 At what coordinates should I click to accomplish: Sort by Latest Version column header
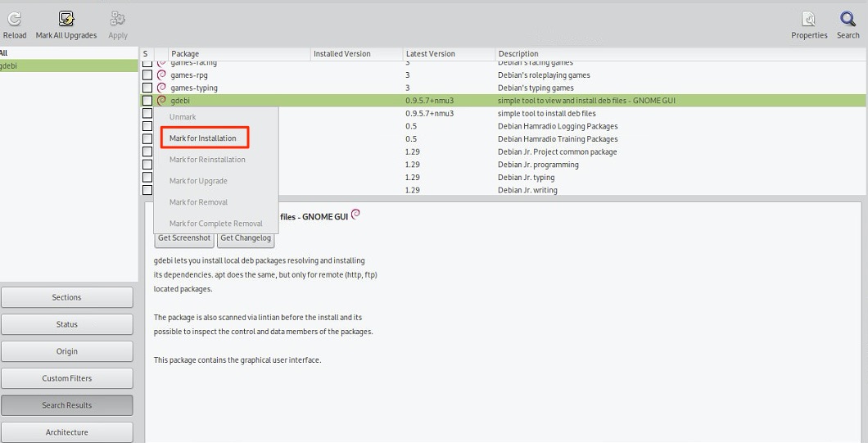click(x=431, y=54)
